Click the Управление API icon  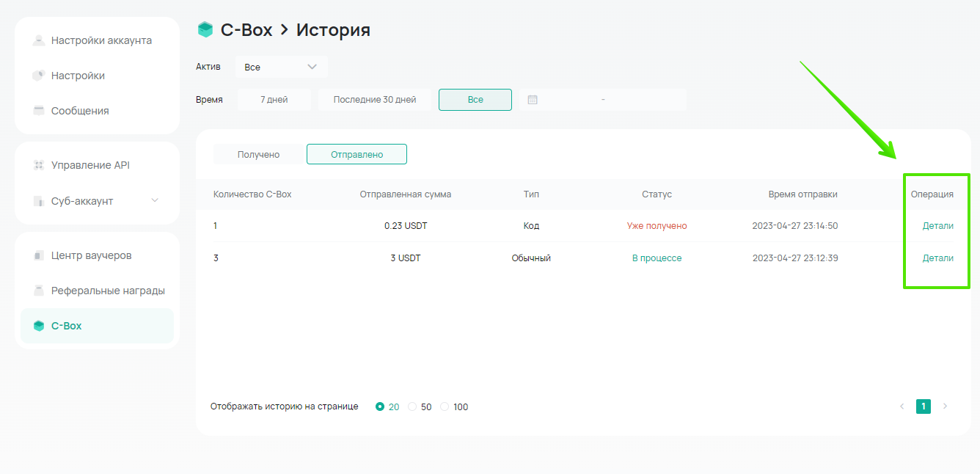click(39, 165)
